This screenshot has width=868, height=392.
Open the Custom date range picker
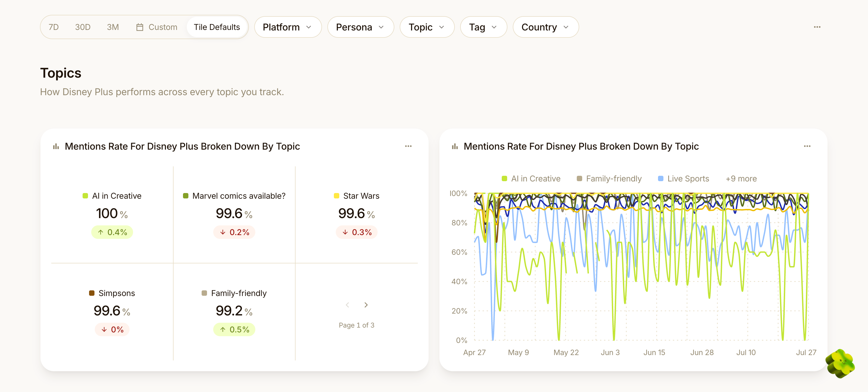click(x=157, y=27)
